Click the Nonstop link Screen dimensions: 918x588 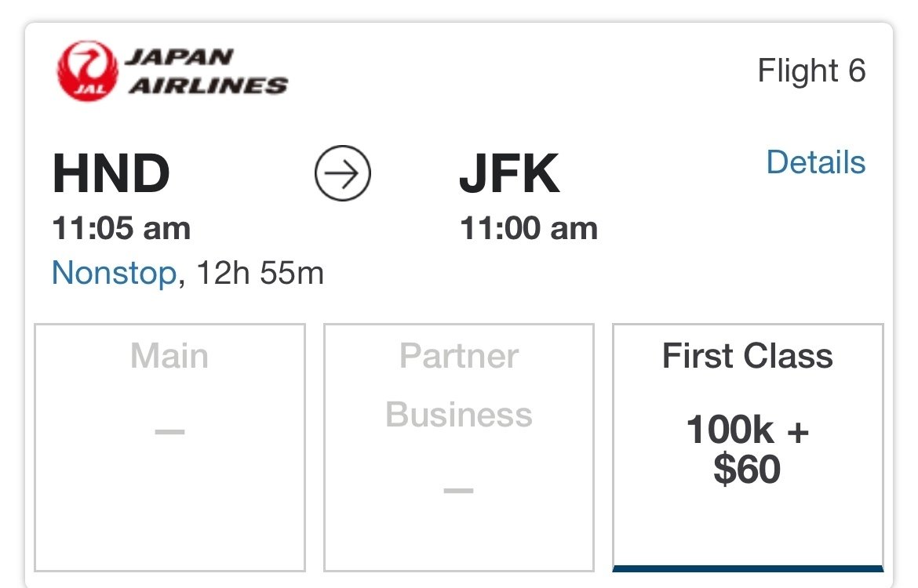(x=114, y=274)
